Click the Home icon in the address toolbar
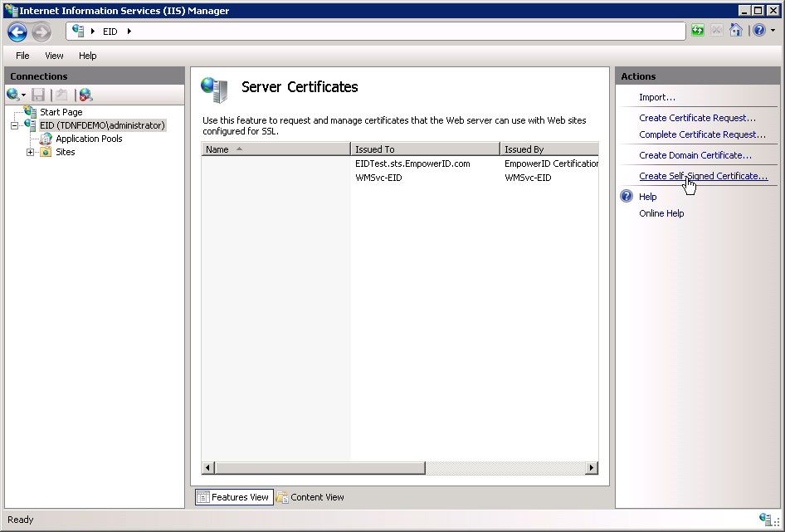Image resolution: width=785 pixels, height=532 pixels. (736, 30)
